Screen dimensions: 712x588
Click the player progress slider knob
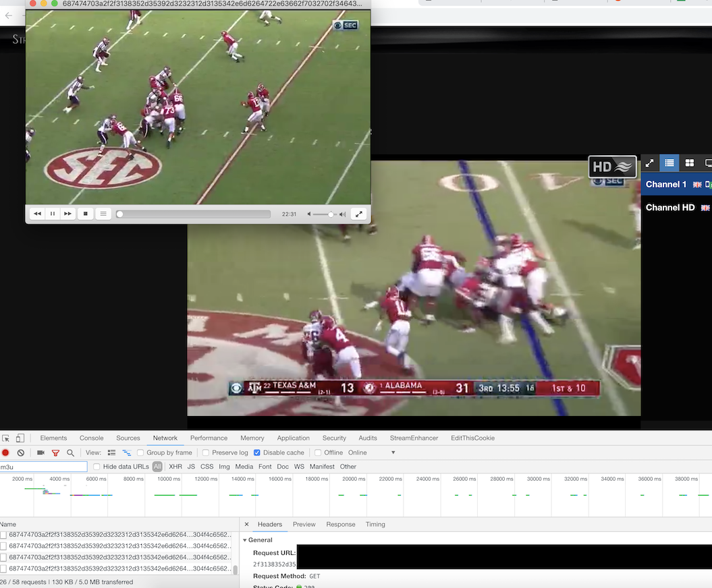click(119, 214)
